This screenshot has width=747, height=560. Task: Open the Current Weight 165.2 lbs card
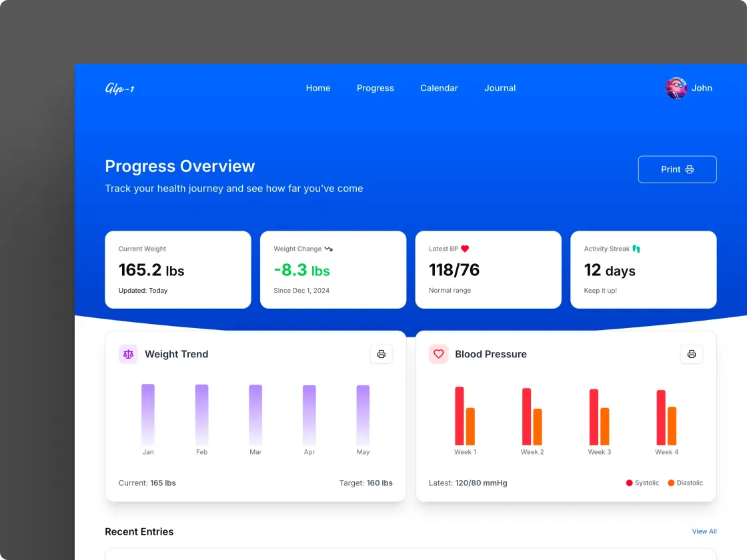tap(178, 270)
